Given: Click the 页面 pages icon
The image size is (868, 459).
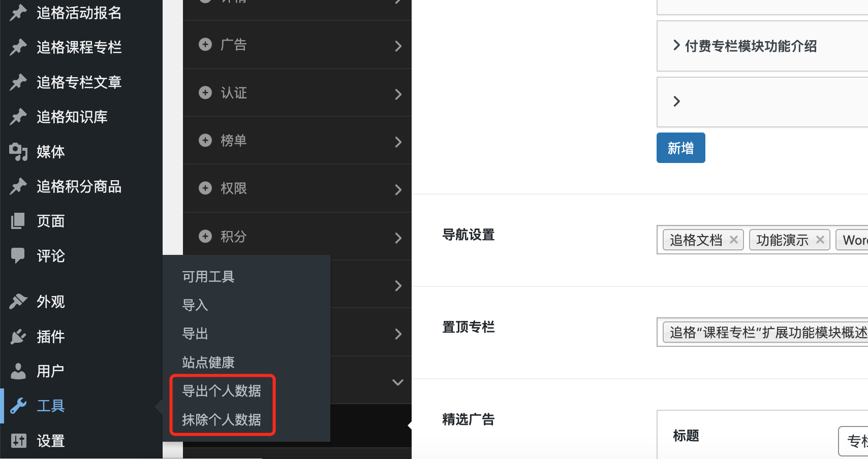Looking at the screenshot, I should (18, 221).
